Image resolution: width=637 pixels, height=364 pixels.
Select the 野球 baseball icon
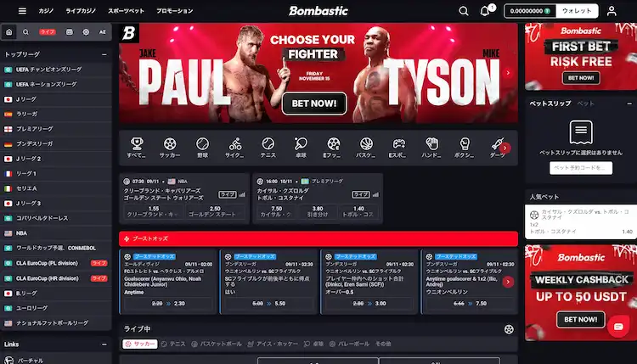coord(202,148)
